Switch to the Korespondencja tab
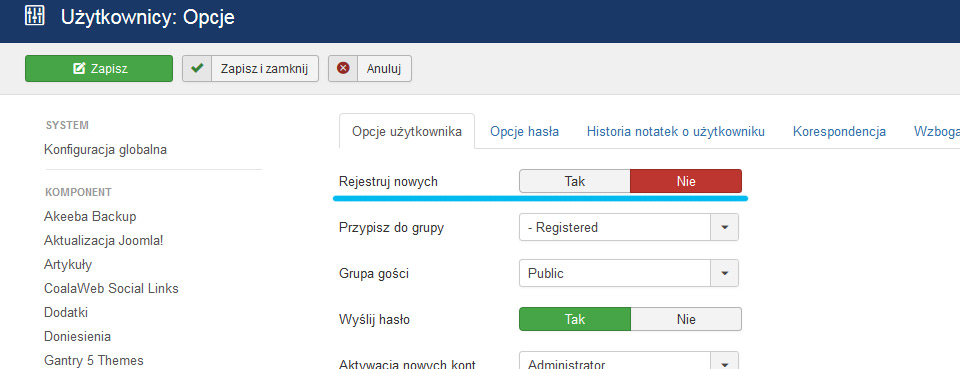960x369 pixels. coord(839,132)
